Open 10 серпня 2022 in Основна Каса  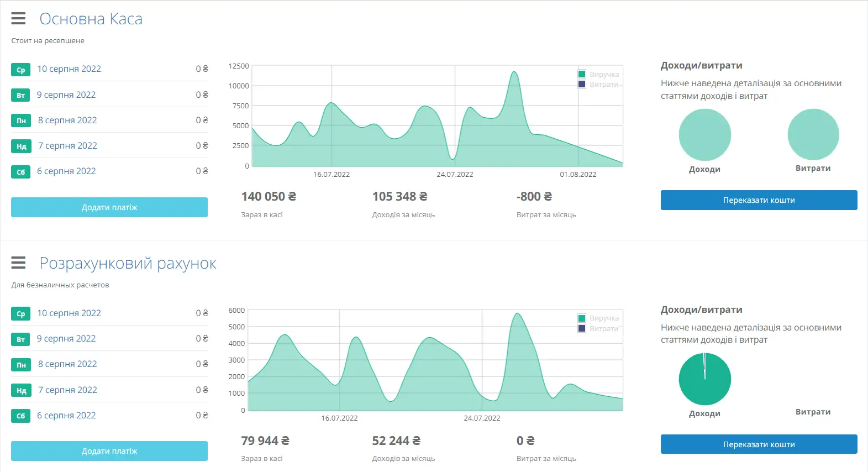point(69,69)
